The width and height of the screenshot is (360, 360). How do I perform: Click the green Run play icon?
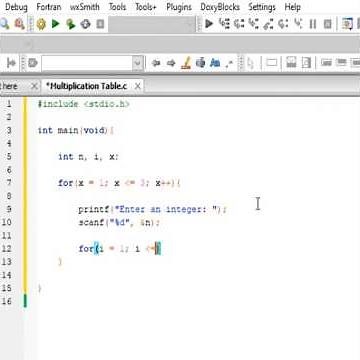55,24
